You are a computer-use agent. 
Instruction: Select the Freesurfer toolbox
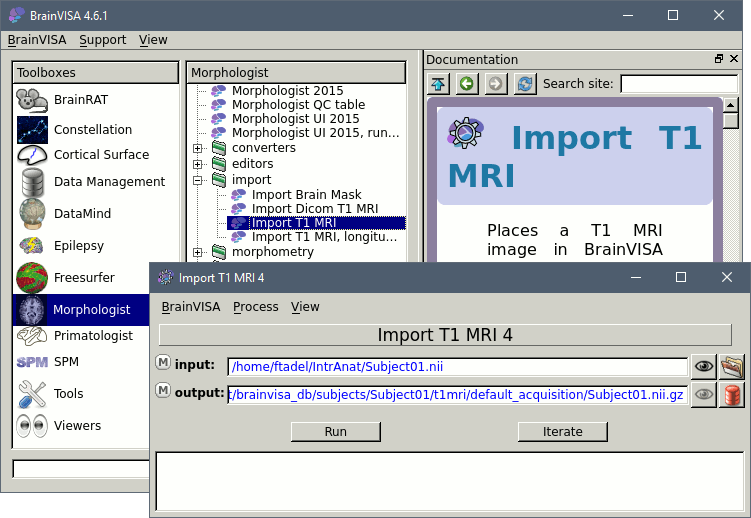coord(84,277)
